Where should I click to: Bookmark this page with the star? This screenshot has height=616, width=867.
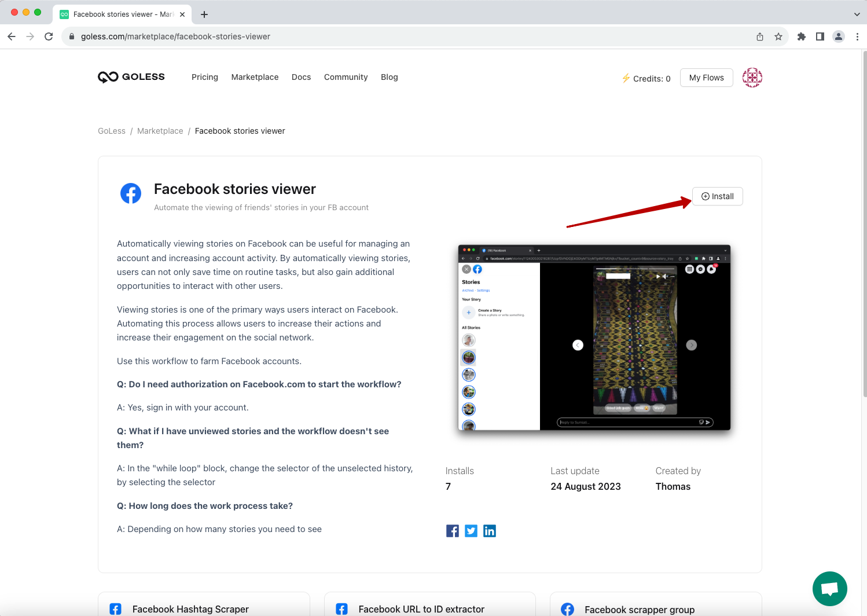click(x=778, y=36)
